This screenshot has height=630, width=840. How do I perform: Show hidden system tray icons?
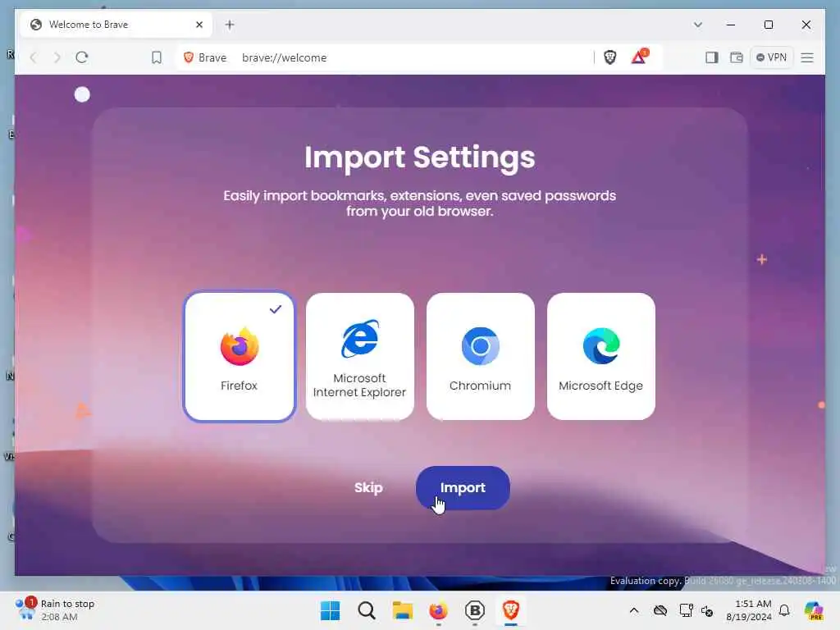click(634, 610)
